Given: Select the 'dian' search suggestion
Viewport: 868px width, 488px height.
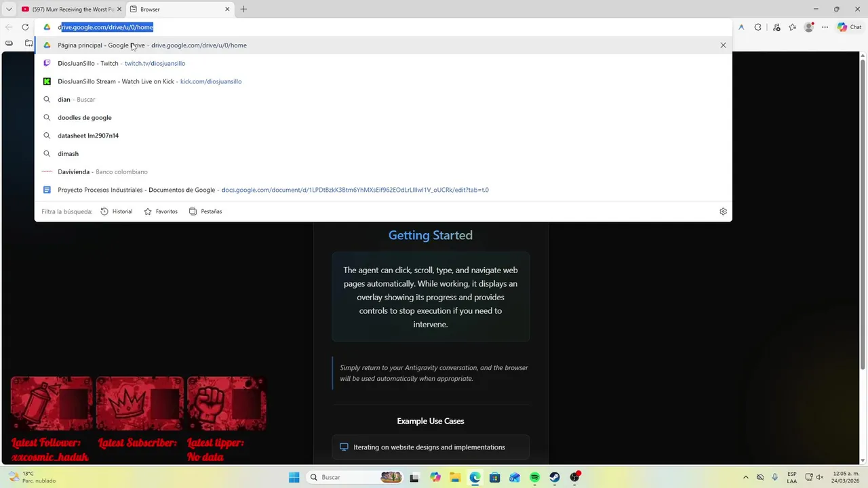Looking at the screenshot, I should click(x=383, y=100).
